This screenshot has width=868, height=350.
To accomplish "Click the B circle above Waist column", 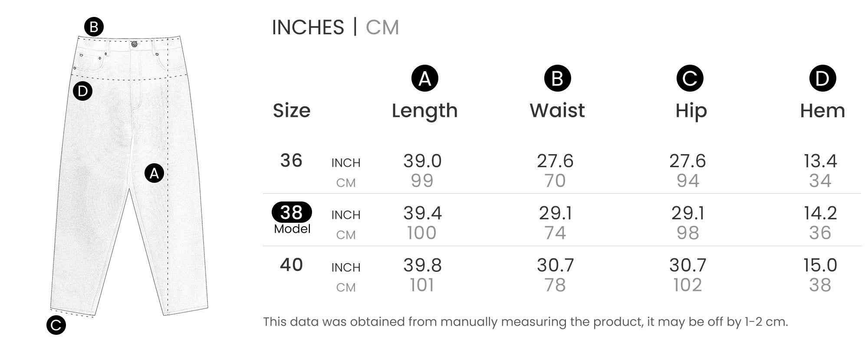I will pyautogui.click(x=557, y=79).
